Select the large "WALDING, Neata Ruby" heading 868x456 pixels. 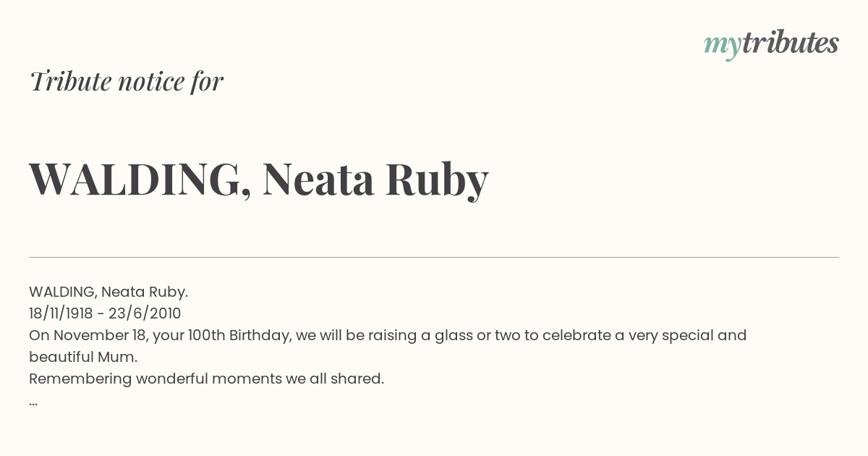(x=259, y=179)
